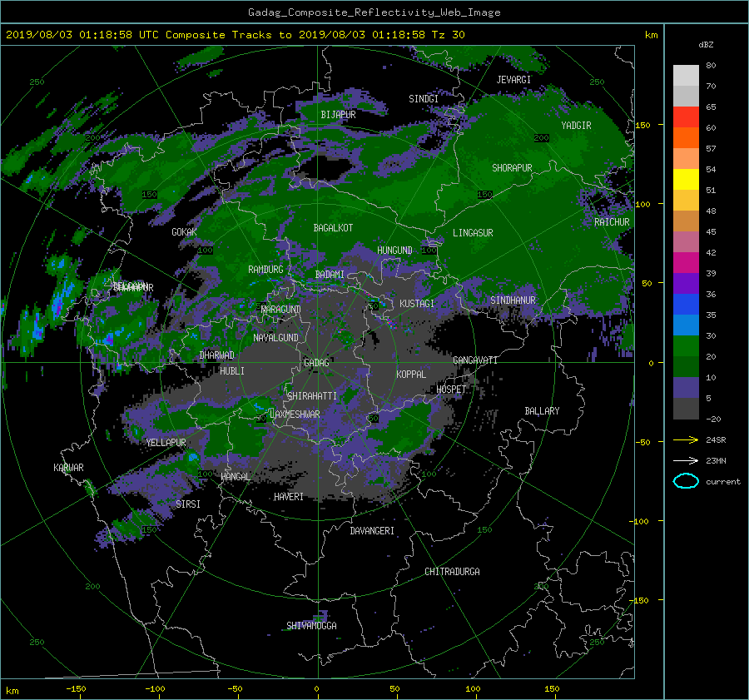This screenshot has height=700, width=749.
Task: Pick the royal blue 35–36 dBZ swatch
Action: pyautogui.click(x=686, y=304)
